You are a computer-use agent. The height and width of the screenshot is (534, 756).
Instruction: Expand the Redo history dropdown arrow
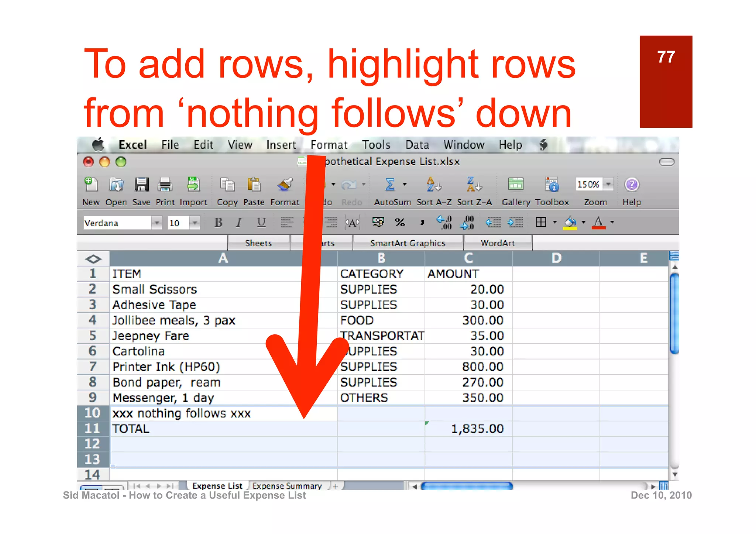coord(363,184)
